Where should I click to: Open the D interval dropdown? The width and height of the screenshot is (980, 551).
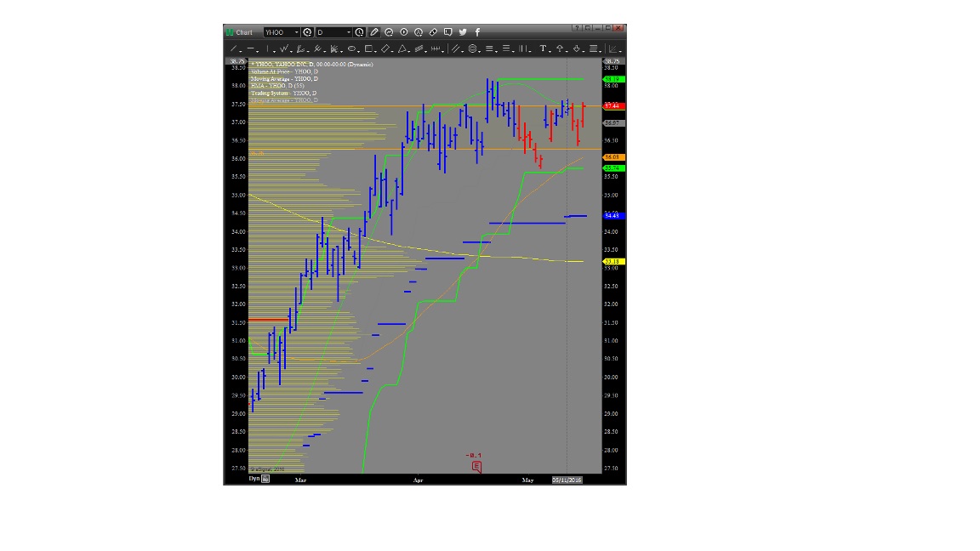tap(348, 32)
